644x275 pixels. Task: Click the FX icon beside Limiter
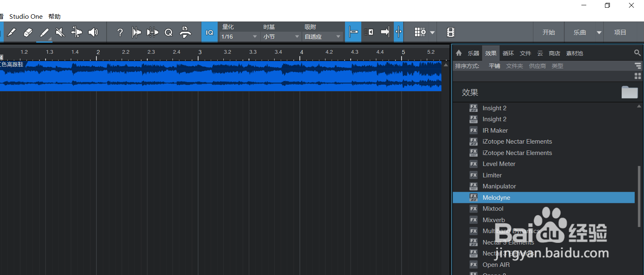pyautogui.click(x=474, y=175)
